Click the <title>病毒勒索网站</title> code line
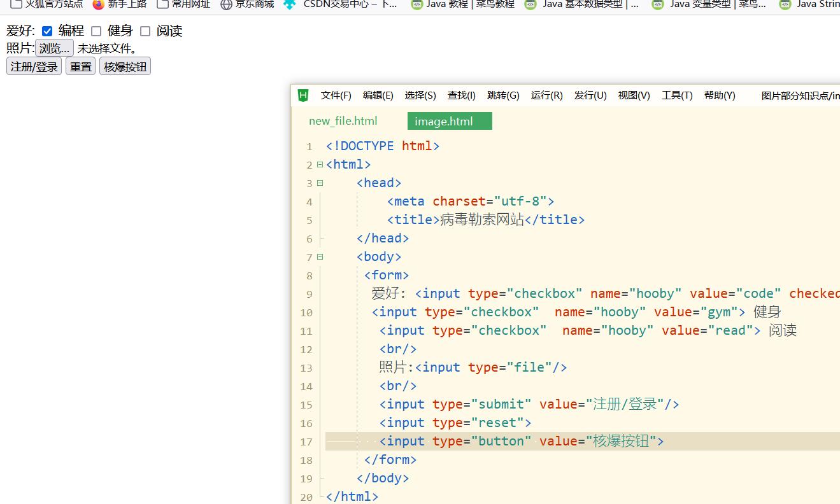Image resolution: width=840 pixels, height=504 pixels. pos(486,220)
